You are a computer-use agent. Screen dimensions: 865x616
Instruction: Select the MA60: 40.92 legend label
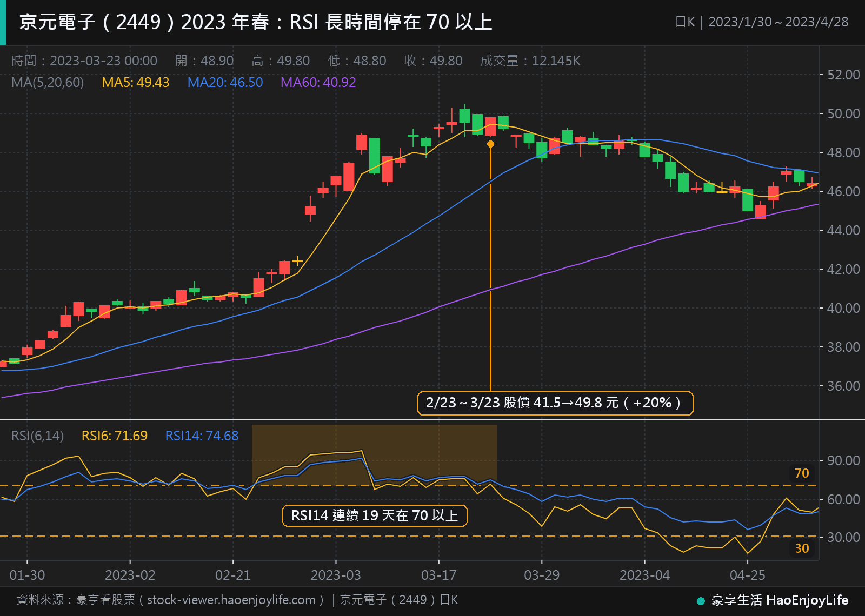tap(318, 82)
